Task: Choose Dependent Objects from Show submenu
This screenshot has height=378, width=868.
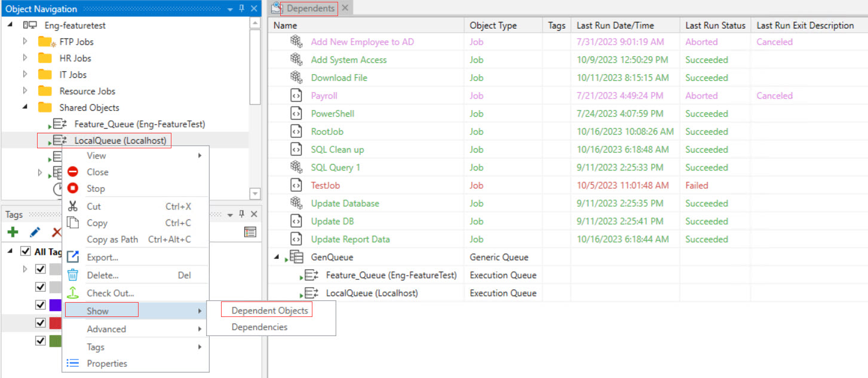Action: (269, 310)
